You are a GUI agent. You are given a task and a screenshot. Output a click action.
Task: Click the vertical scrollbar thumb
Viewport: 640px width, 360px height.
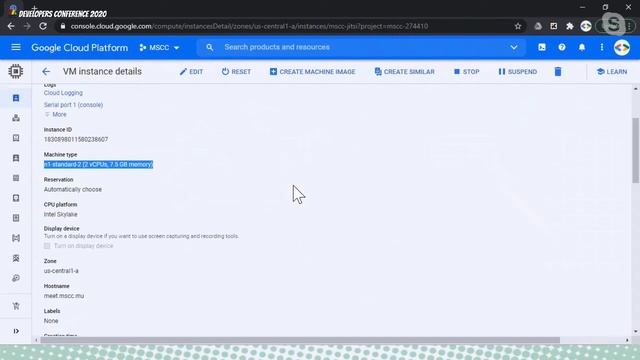pyautogui.click(x=636, y=150)
